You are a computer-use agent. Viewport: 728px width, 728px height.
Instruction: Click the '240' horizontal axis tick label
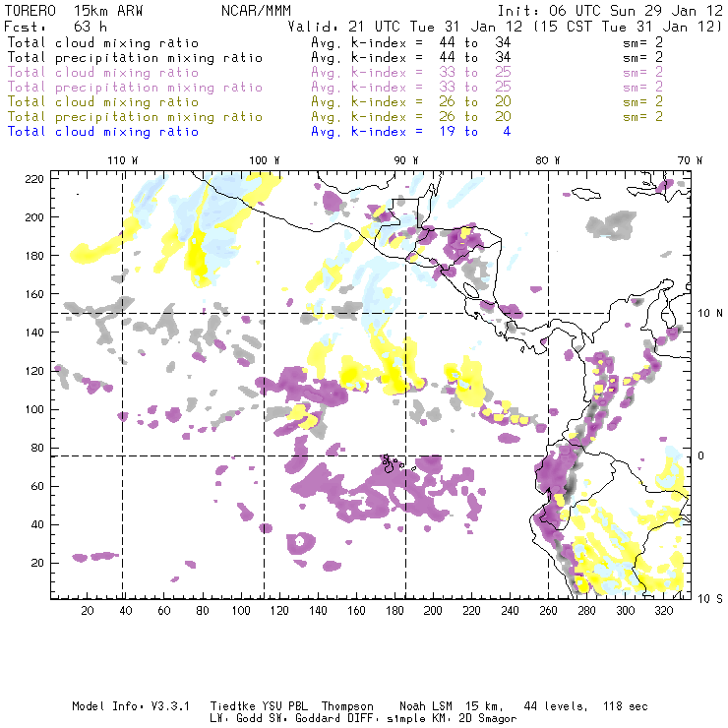[510, 611]
